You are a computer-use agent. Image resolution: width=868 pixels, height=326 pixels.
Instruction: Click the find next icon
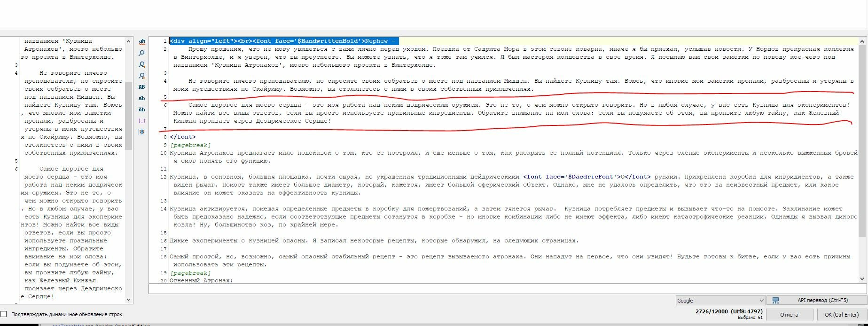click(x=142, y=64)
